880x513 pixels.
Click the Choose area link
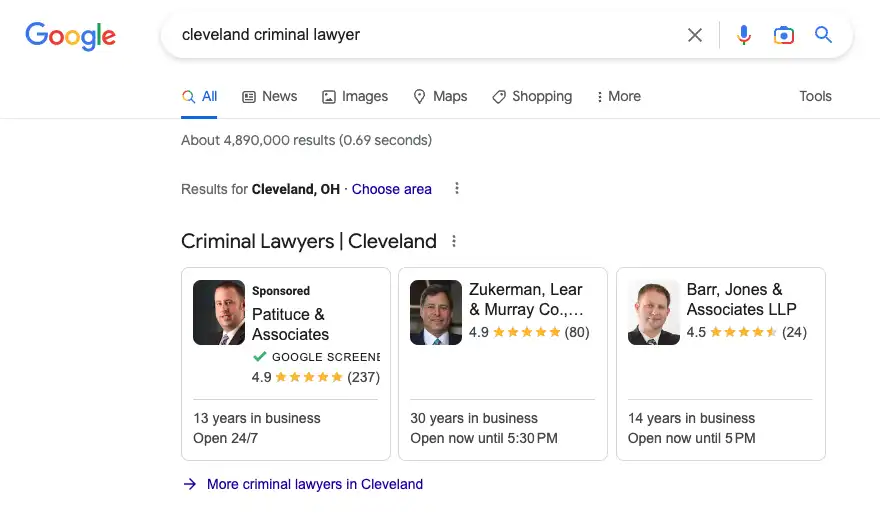coord(391,189)
